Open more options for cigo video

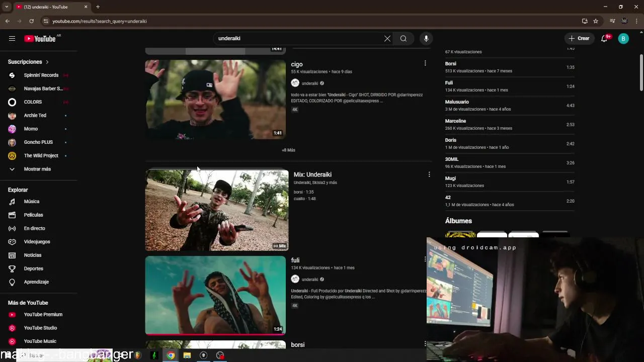[x=425, y=63]
